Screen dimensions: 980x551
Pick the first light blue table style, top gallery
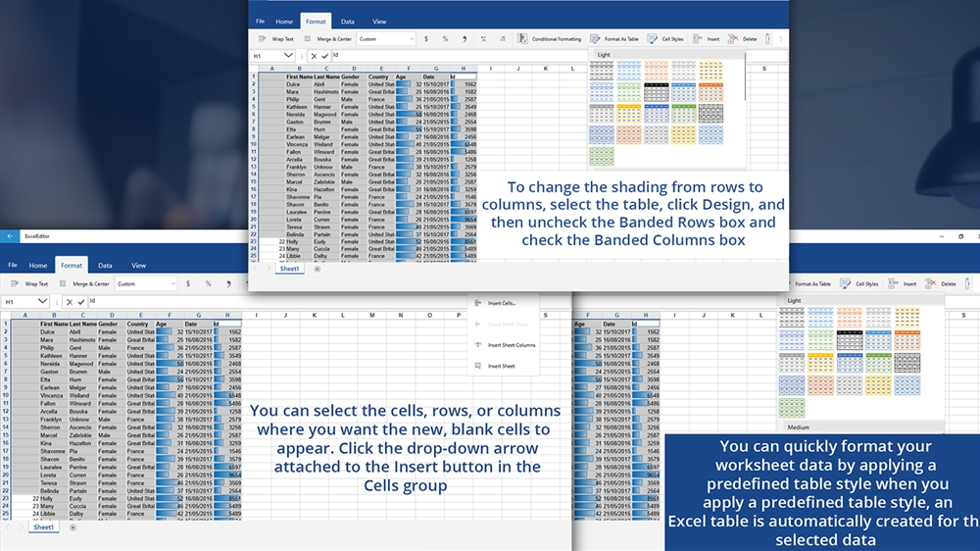[629, 71]
